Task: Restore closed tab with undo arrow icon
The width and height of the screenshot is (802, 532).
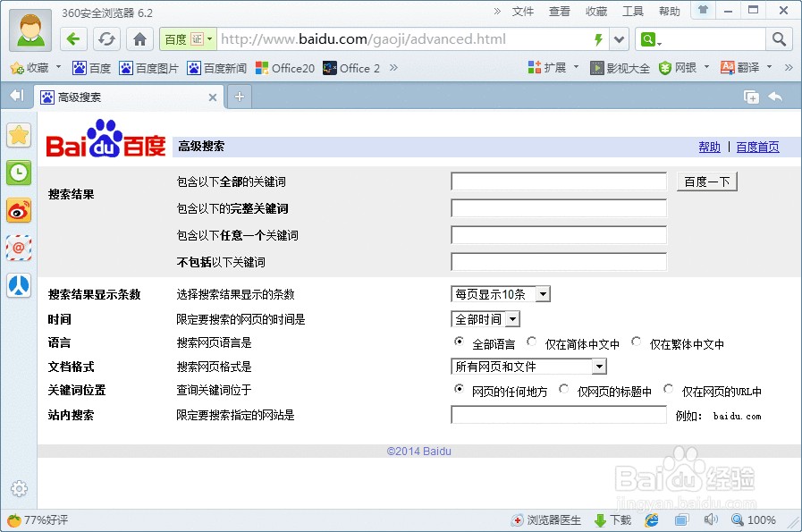Action: [x=775, y=97]
